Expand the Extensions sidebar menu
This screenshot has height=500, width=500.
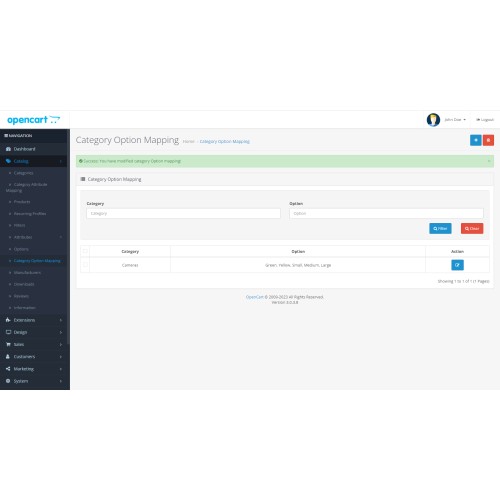(33, 320)
